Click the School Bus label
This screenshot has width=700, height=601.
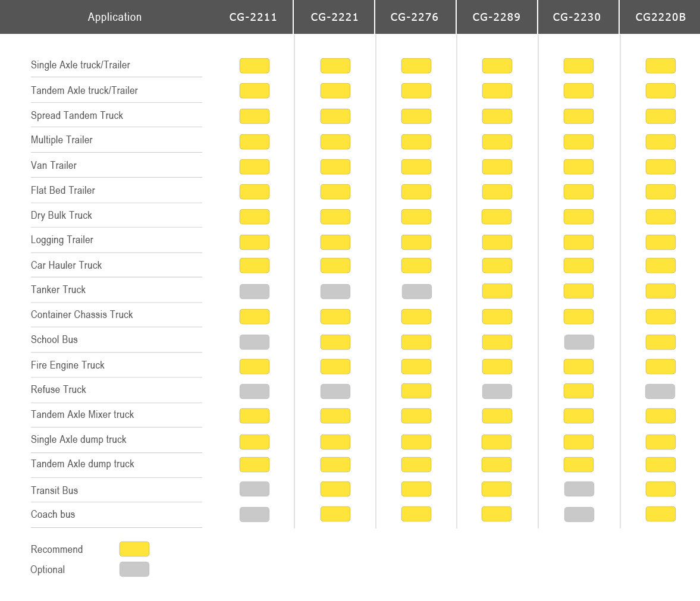[54, 340]
